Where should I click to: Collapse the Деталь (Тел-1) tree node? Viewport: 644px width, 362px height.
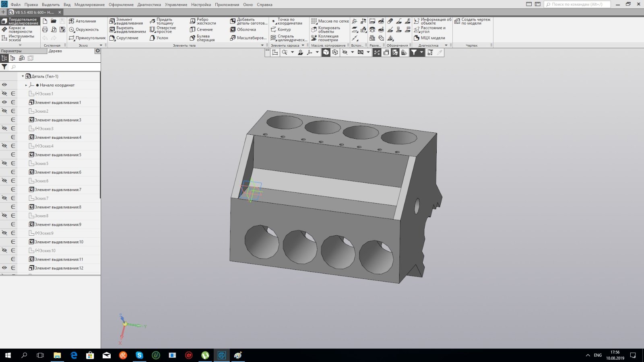tap(23, 76)
